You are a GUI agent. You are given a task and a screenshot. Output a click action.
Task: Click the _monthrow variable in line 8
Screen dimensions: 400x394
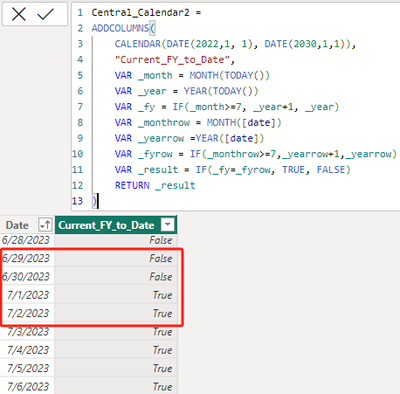164,123
